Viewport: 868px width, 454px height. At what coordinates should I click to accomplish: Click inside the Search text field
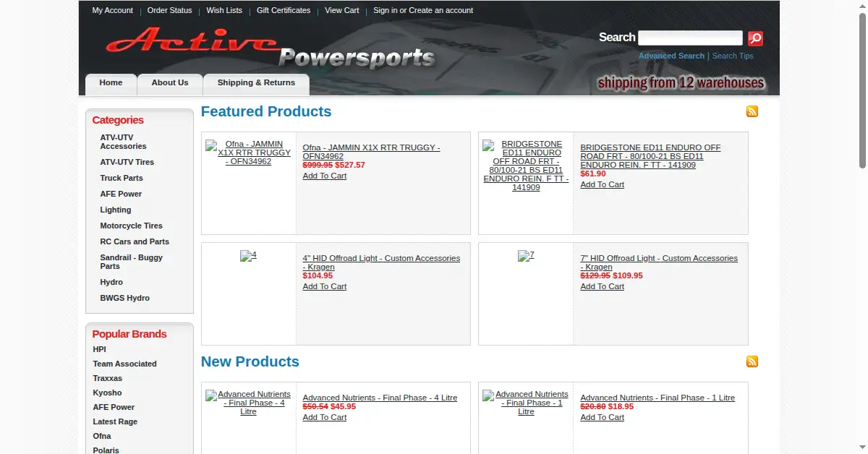tap(690, 38)
